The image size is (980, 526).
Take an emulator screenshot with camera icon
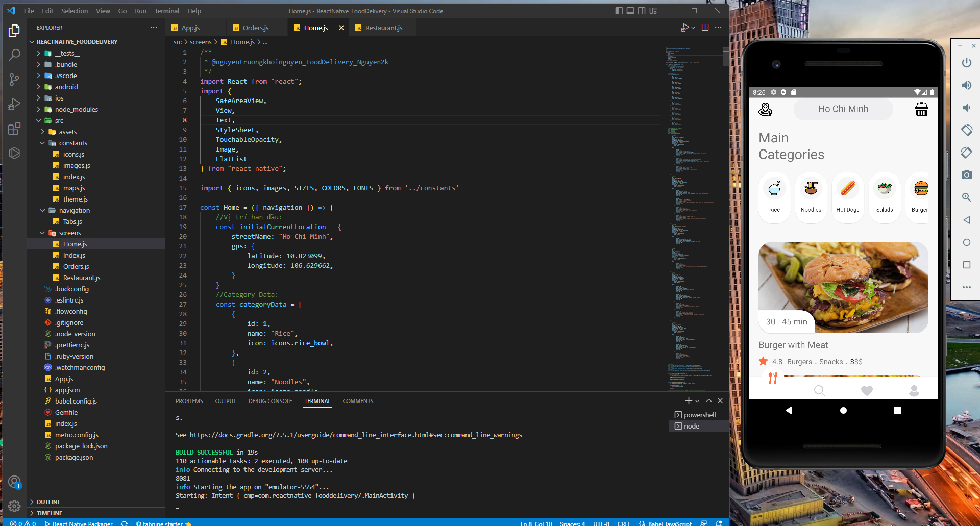[x=966, y=175]
